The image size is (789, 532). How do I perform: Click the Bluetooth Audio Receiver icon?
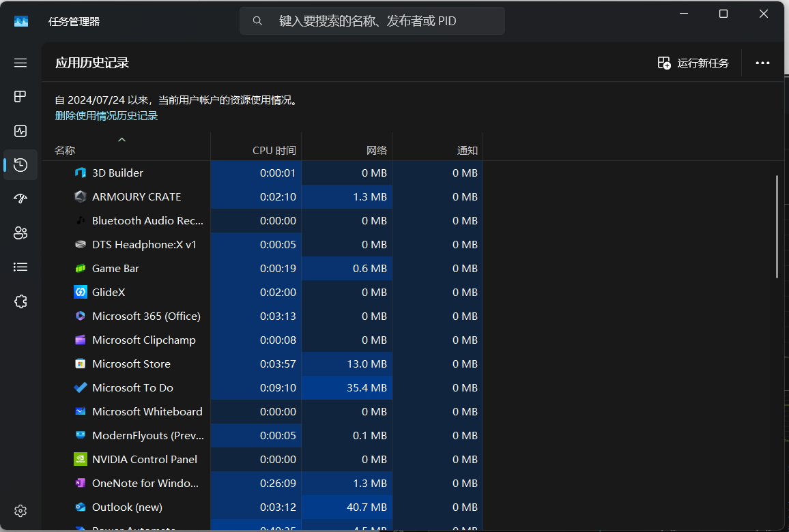[81, 220]
